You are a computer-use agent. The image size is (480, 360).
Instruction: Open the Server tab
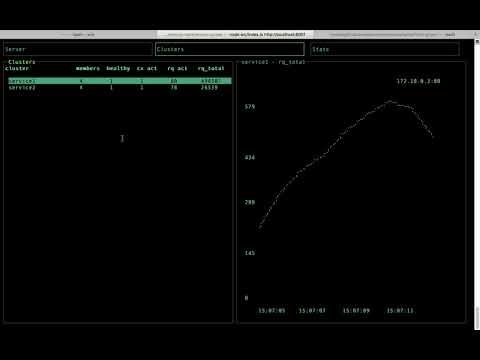click(78, 49)
